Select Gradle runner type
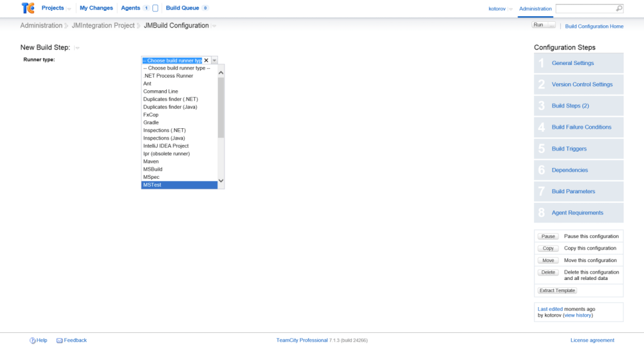The height and width of the screenshot is (345, 644). (179, 123)
